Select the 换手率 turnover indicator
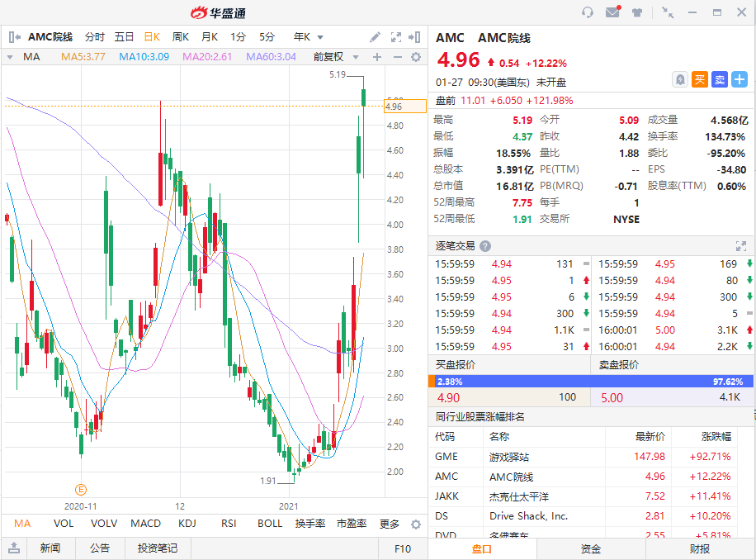 pyautogui.click(x=310, y=524)
